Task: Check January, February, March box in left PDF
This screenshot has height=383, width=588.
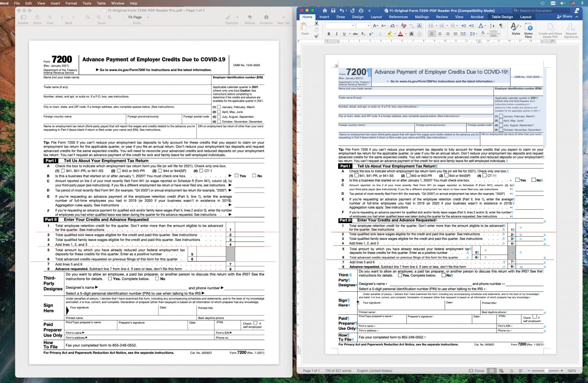Action: click(x=219, y=107)
